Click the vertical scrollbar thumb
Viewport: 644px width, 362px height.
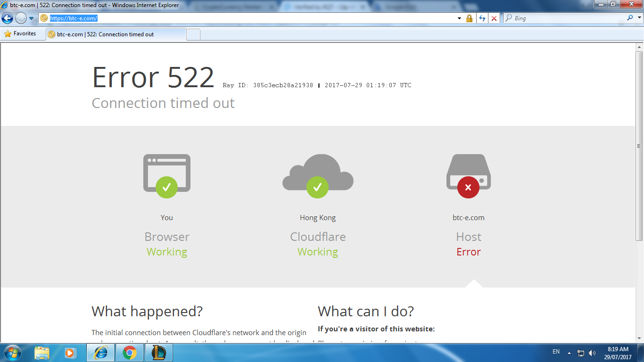(x=640, y=146)
